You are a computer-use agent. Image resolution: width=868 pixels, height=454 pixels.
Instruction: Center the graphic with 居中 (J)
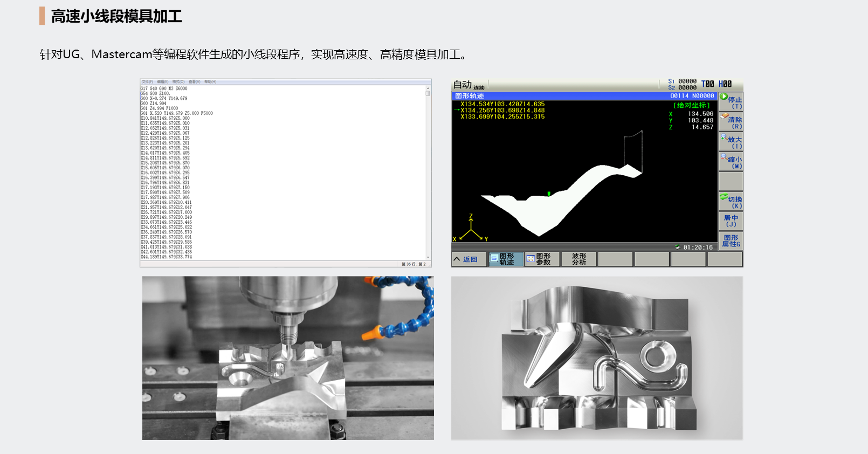coord(731,221)
